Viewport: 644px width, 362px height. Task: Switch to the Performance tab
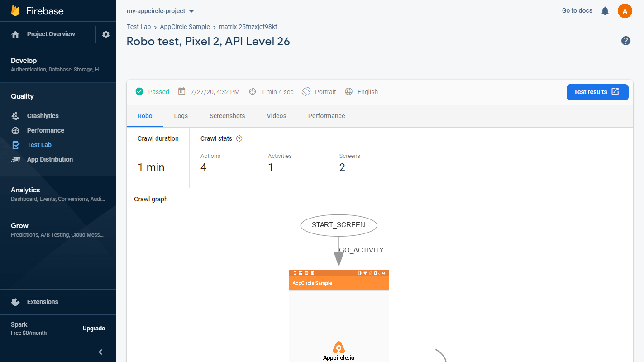click(327, 116)
